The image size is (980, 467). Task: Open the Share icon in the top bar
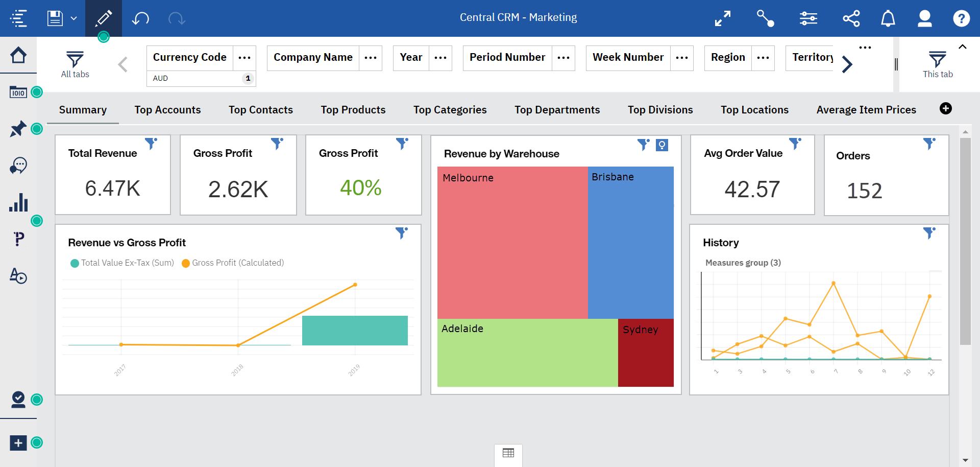click(x=852, y=18)
